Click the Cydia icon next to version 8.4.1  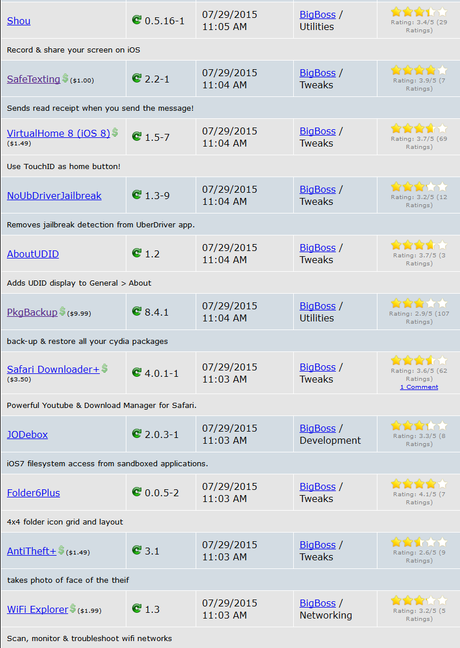tap(136, 311)
